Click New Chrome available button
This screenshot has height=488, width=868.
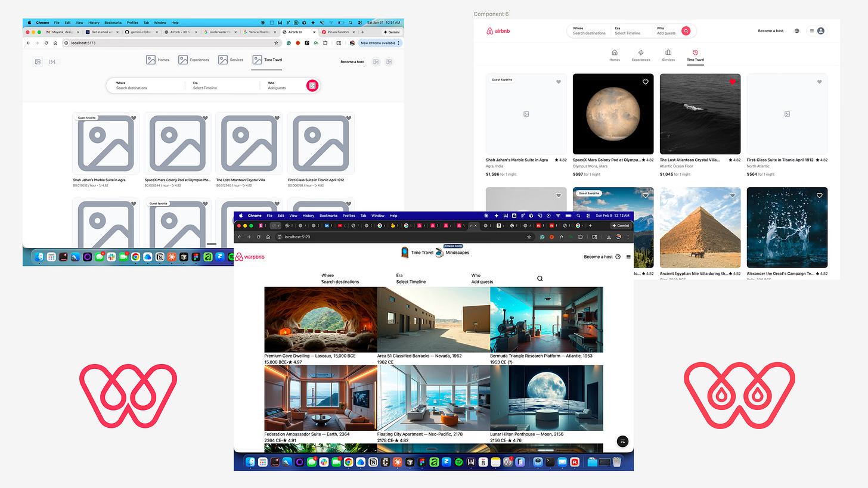[x=381, y=43]
